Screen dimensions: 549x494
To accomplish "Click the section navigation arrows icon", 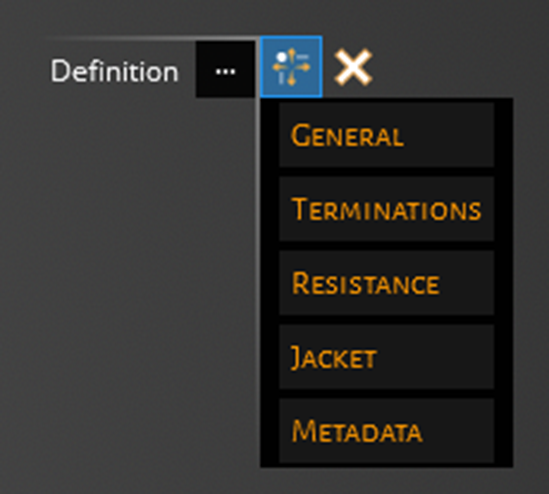I will click(x=291, y=67).
